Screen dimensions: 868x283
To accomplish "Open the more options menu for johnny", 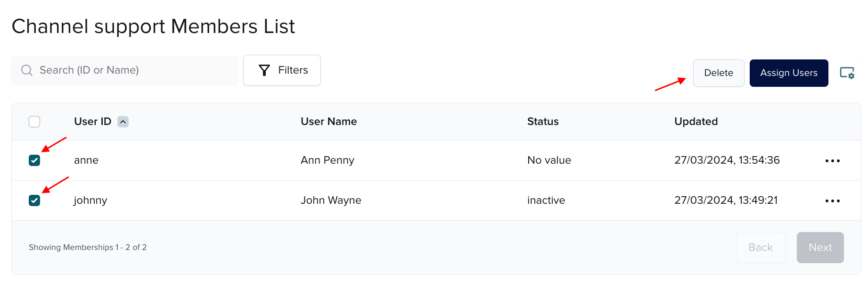I will click(x=832, y=201).
